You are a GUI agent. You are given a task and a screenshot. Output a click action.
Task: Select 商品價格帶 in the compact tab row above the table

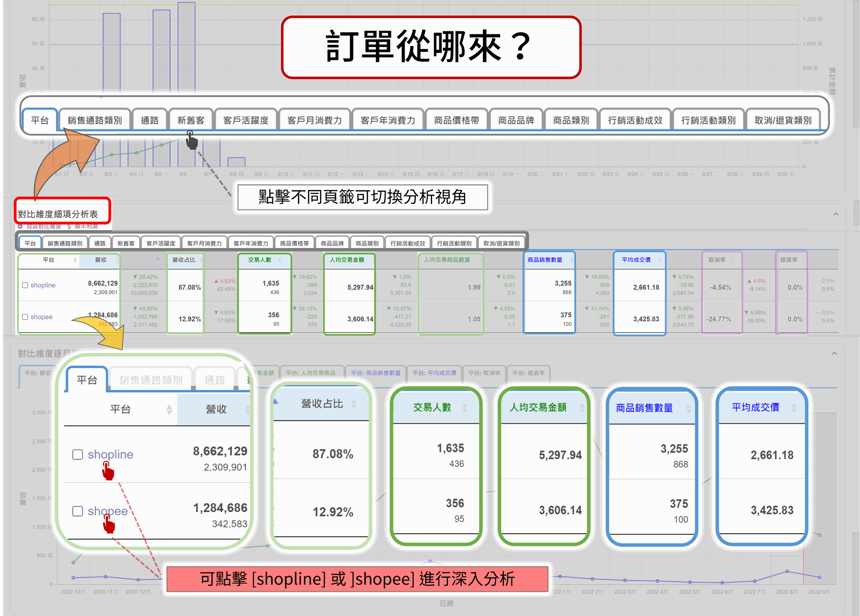[294, 243]
